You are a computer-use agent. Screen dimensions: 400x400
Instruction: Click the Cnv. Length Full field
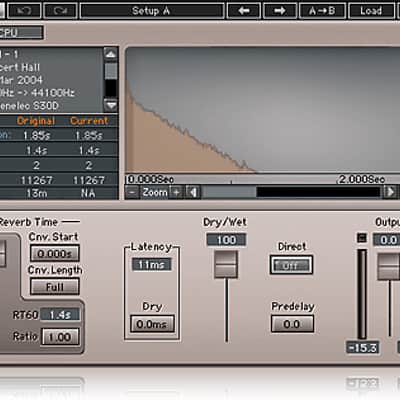54,287
